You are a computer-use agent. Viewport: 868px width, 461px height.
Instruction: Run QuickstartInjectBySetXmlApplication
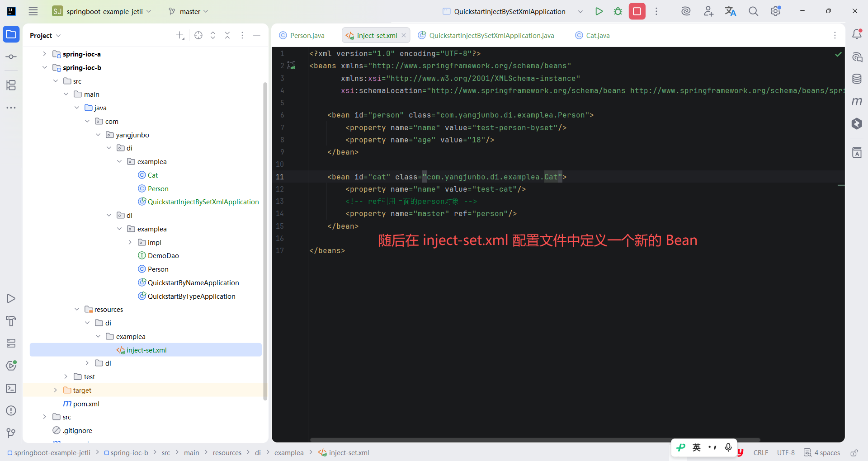click(x=599, y=11)
